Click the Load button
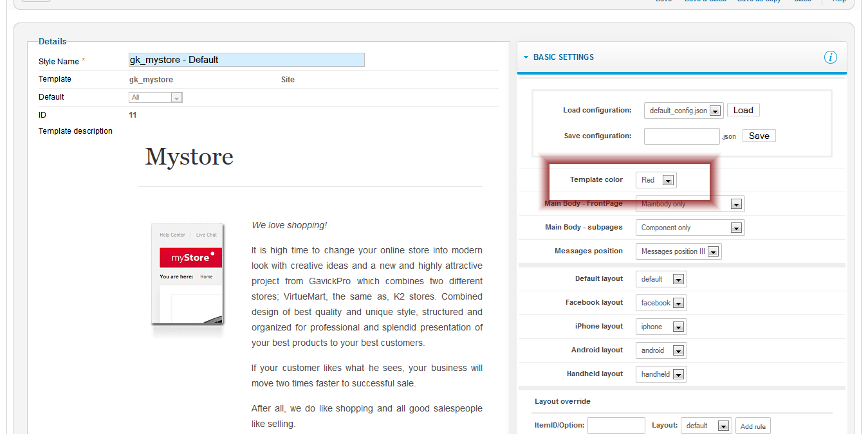 click(x=743, y=110)
